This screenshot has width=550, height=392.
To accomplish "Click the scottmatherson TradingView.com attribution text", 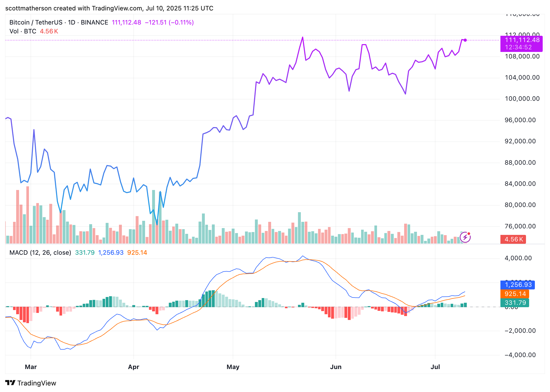I will pyautogui.click(x=109, y=8).
